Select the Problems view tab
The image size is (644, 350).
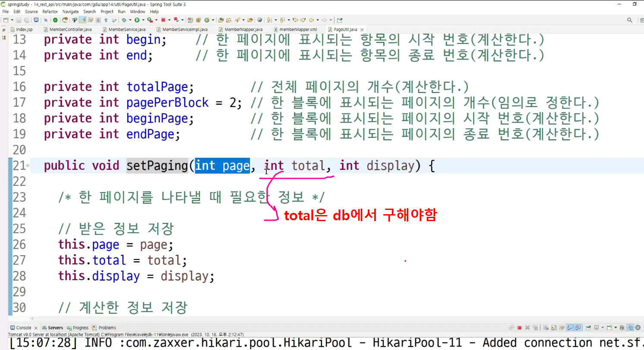(104, 328)
